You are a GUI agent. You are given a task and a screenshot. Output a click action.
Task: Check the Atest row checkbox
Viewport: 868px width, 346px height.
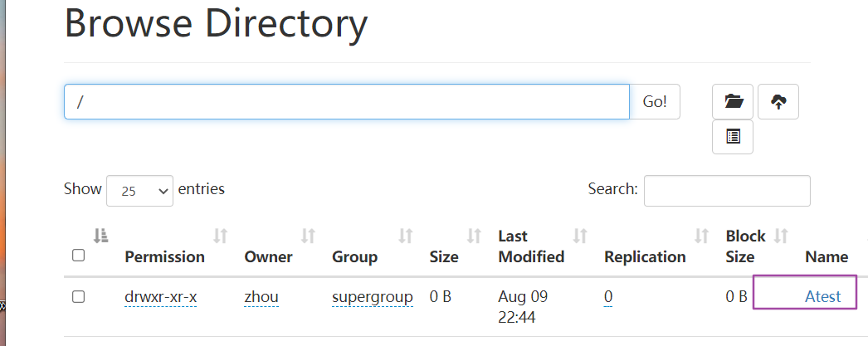(x=79, y=296)
